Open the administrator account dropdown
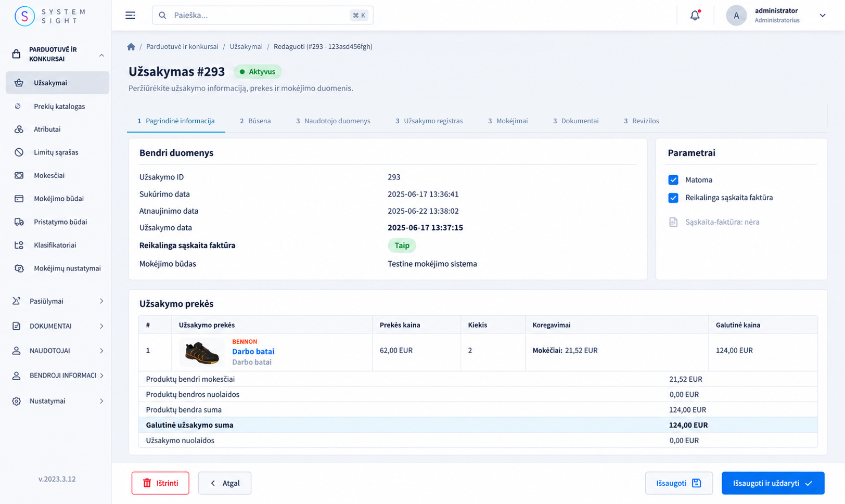 (823, 16)
